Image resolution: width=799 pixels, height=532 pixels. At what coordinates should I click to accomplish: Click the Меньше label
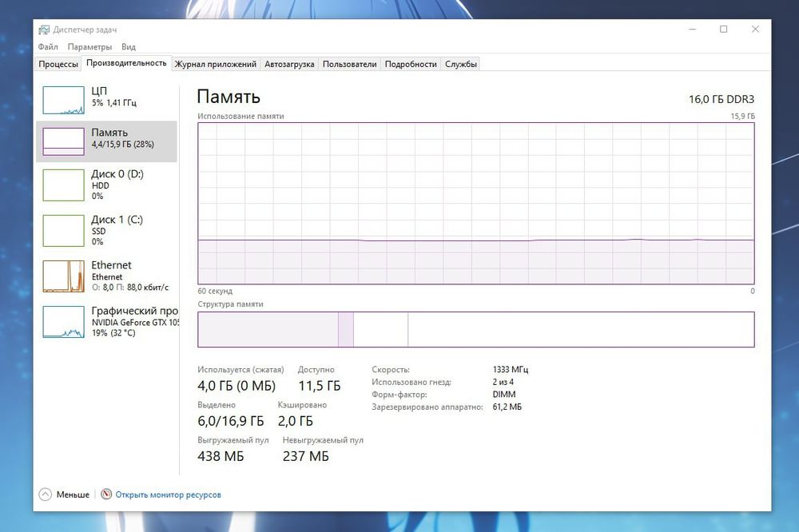point(73,494)
